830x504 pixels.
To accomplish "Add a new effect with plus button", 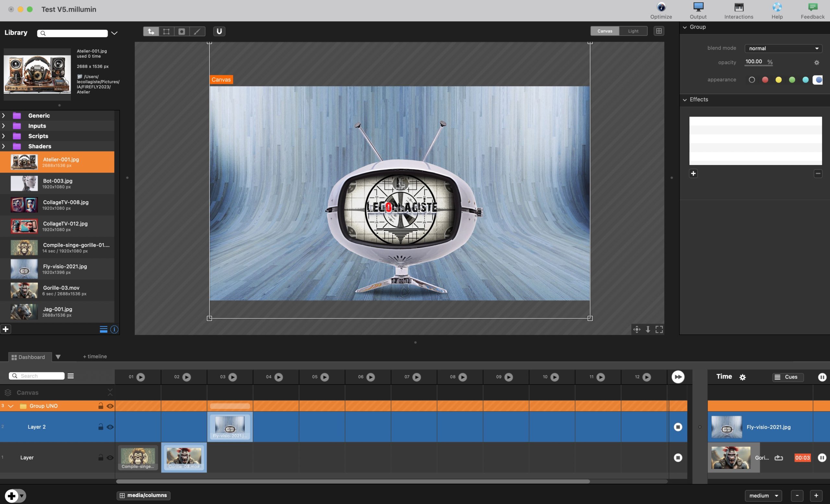I will click(x=693, y=174).
